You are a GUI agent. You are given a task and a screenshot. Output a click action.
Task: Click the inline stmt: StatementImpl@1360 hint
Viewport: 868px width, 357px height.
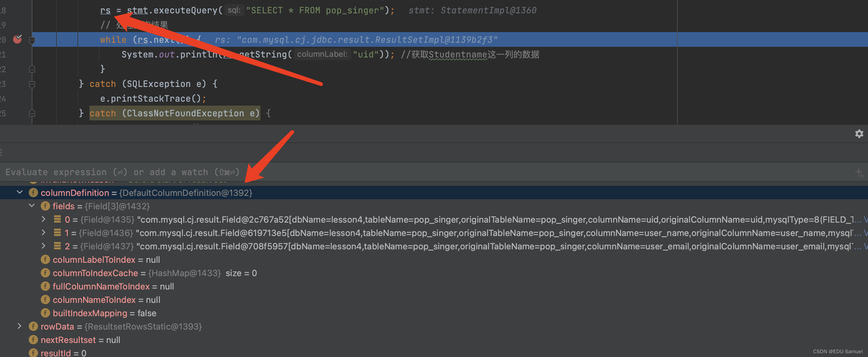pyautogui.click(x=472, y=10)
